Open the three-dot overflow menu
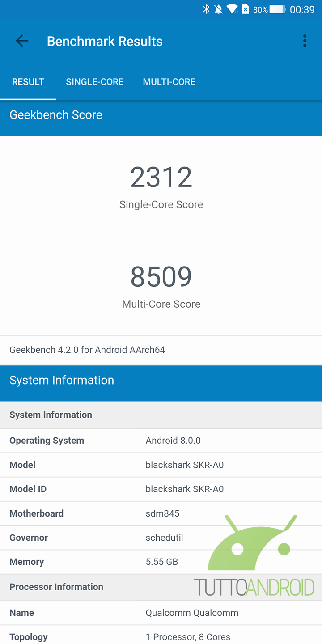Screen dimensions: 322x644 [x=305, y=41]
